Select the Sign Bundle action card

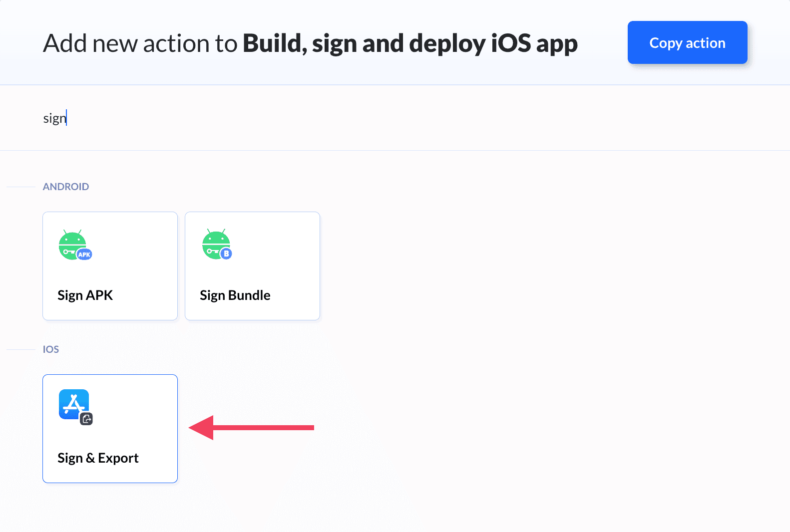[252, 266]
